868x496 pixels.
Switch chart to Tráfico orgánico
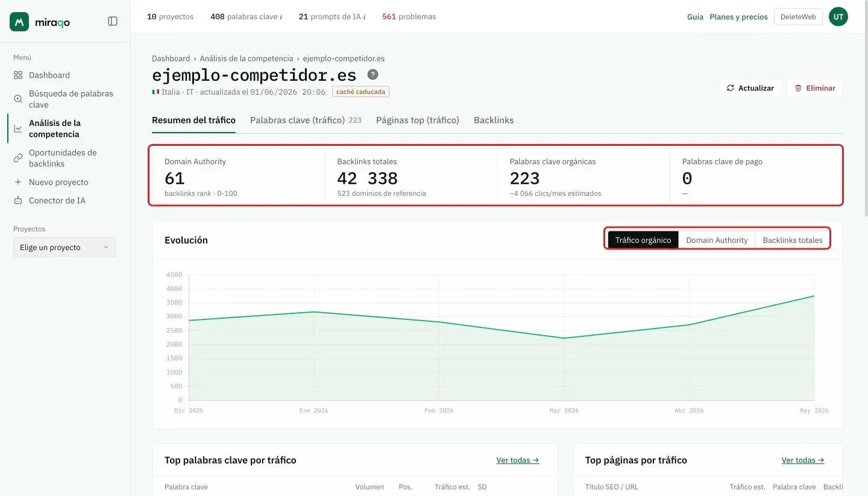click(x=643, y=240)
